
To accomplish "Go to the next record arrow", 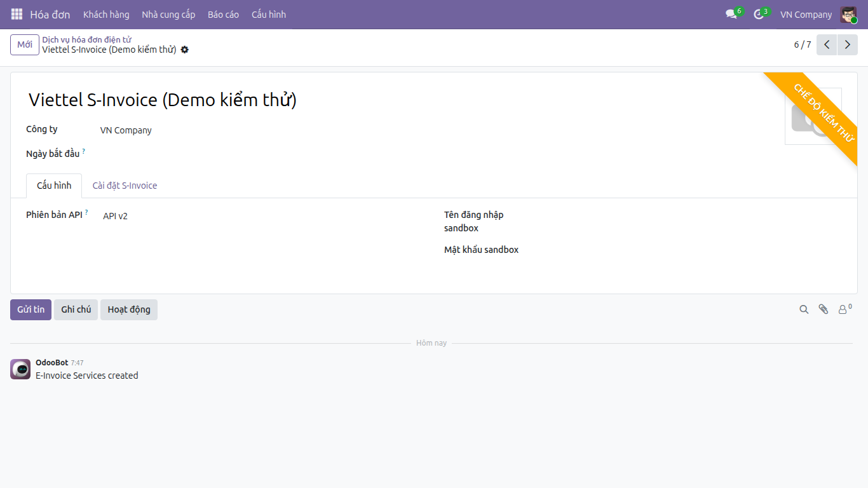I will (x=847, y=44).
